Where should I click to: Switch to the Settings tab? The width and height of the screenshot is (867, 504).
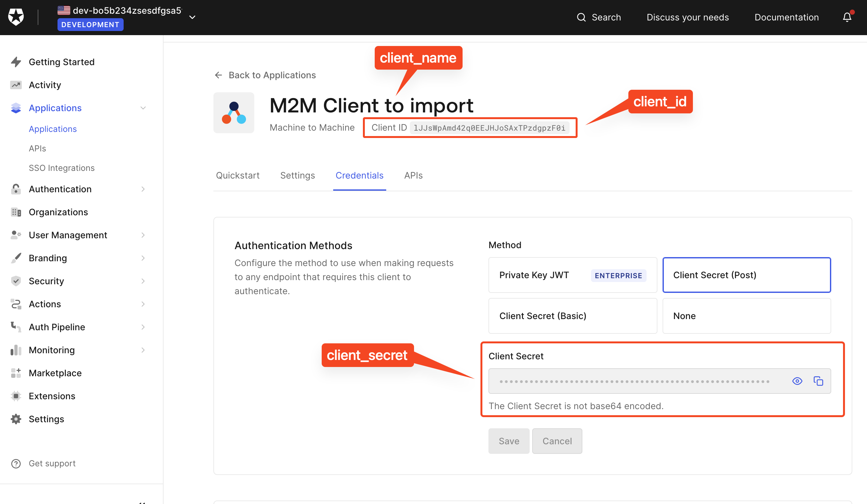tap(297, 175)
